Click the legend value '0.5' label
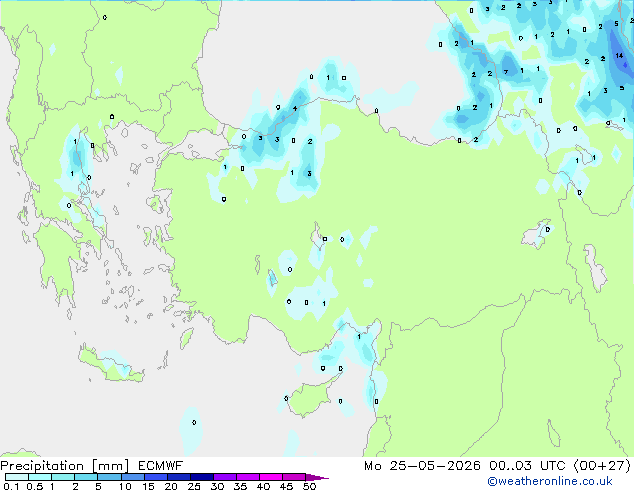 35,486
